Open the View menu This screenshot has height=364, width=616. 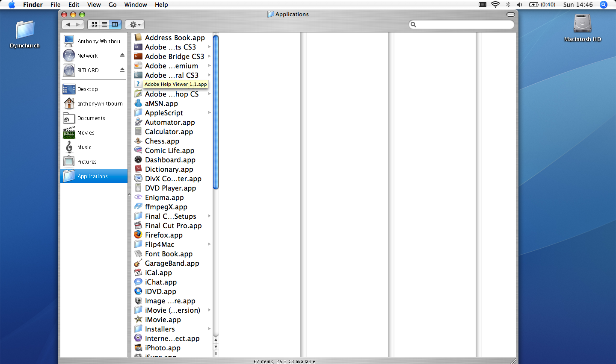[94, 5]
